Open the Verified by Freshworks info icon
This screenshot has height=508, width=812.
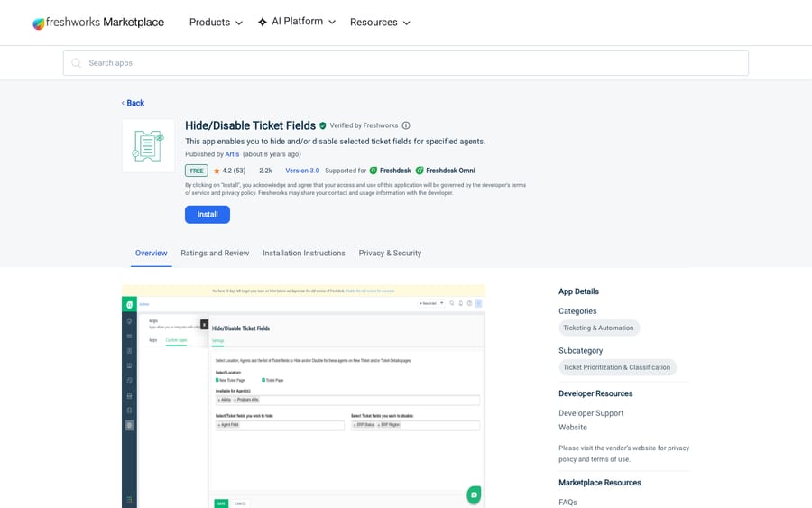[406, 125]
